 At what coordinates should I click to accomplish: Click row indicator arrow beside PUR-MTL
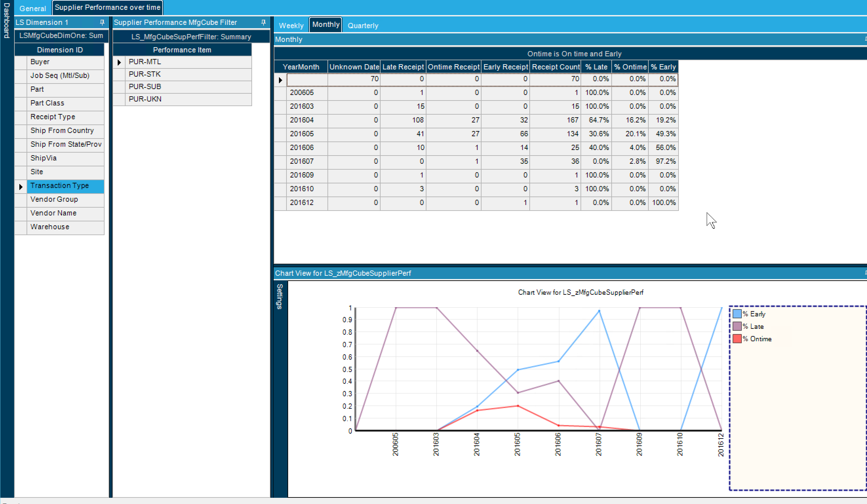(x=119, y=62)
